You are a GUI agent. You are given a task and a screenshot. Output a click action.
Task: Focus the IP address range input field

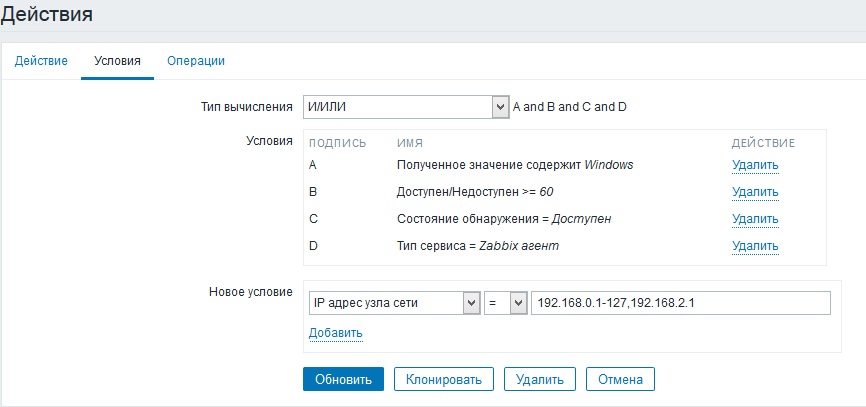[x=680, y=303]
